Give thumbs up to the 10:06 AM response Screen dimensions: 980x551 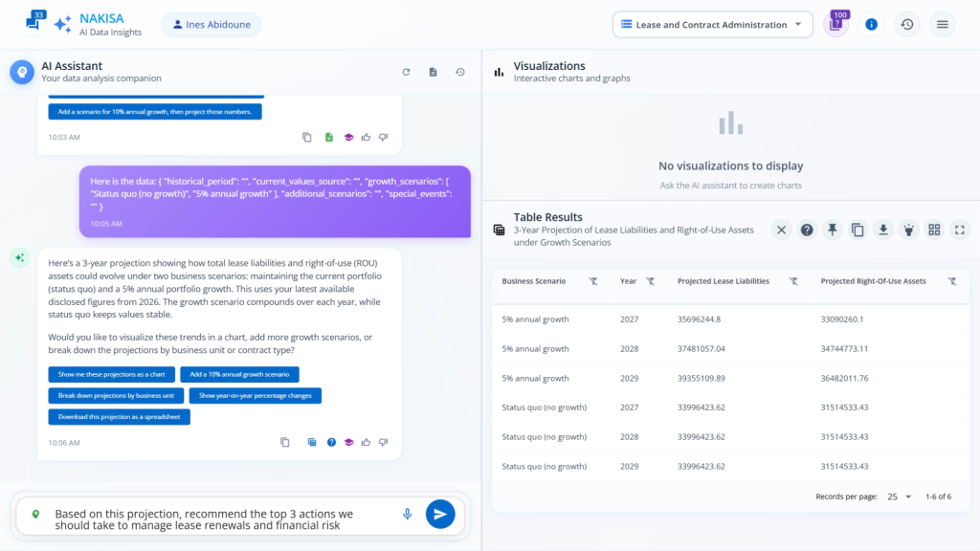pyautogui.click(x=366, y=442)
